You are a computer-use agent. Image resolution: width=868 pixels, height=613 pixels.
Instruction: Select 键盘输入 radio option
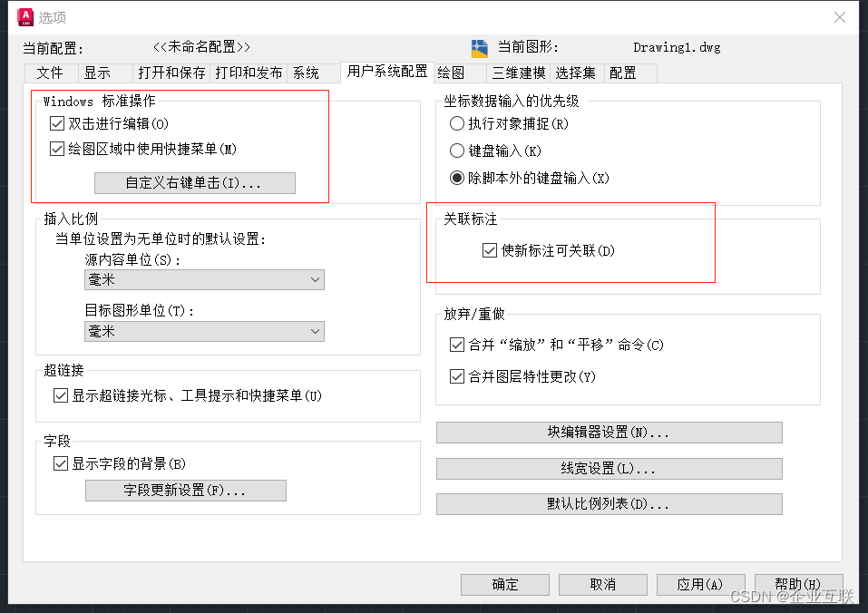click(457, 151)
